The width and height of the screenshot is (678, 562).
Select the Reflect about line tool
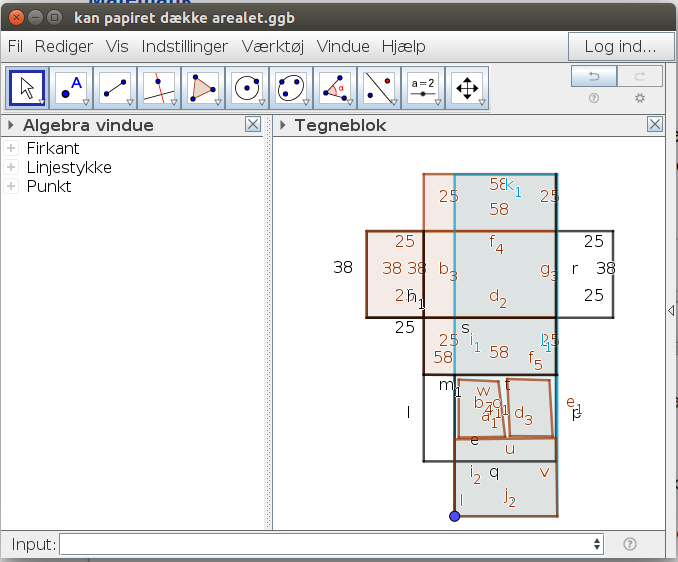pos(379,88)
